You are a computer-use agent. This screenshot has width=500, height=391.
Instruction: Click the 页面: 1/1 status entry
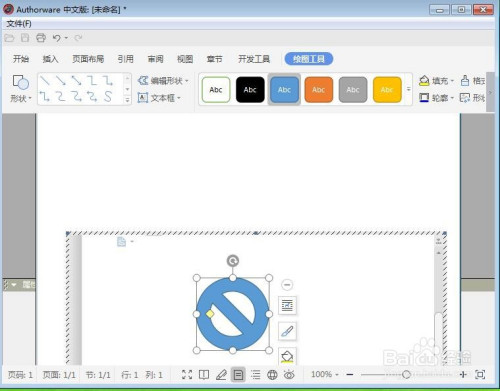(x=59, y=375)
